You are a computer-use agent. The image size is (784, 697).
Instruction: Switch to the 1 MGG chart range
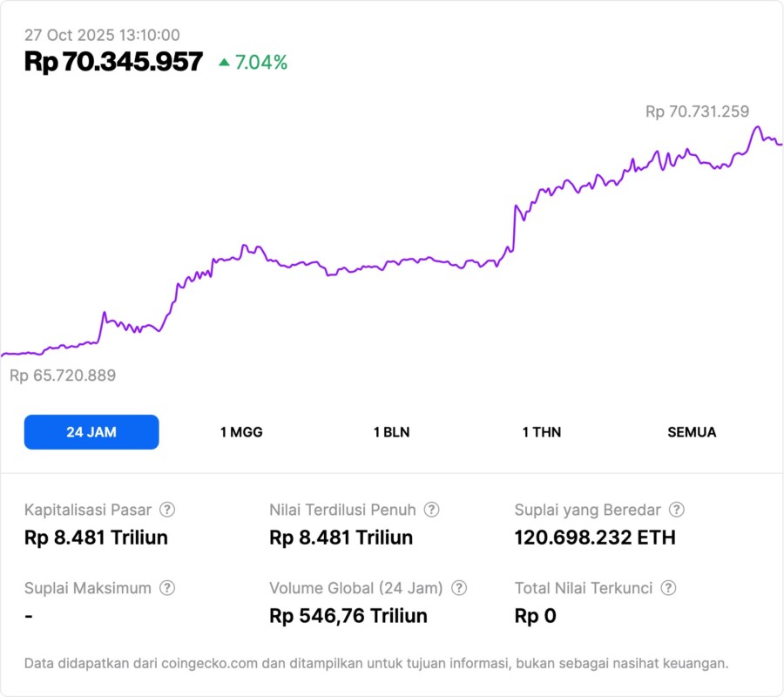point(241,432)
